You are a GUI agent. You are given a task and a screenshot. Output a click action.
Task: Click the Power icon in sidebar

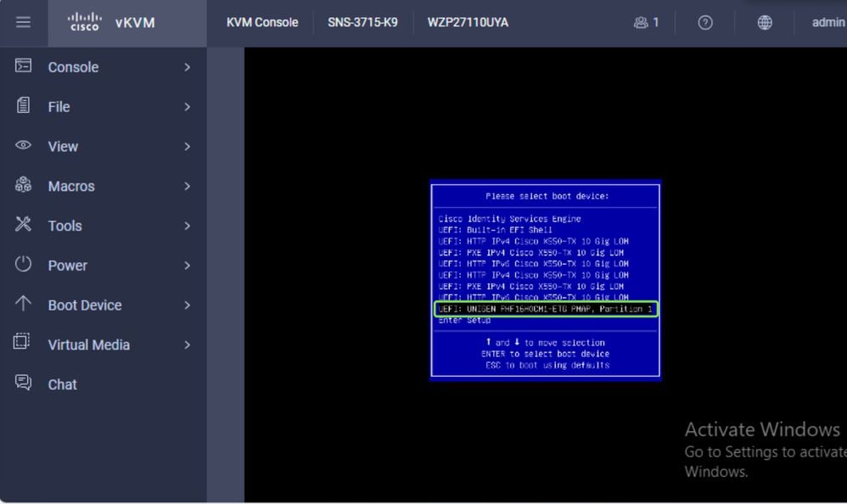click(x=23, y=264)
